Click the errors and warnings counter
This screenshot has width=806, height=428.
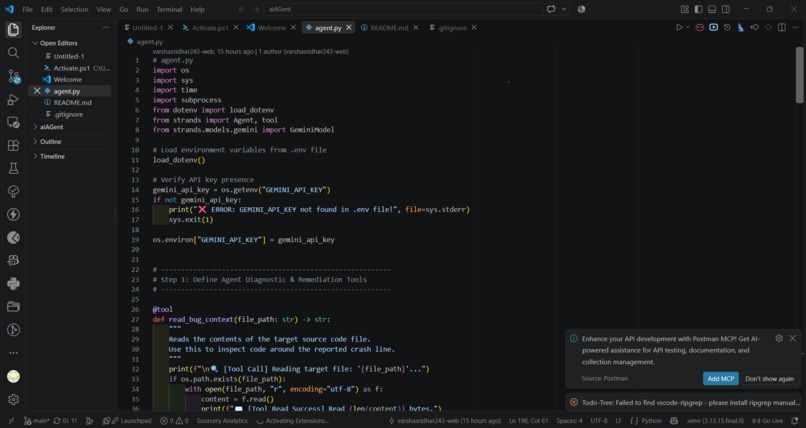click(174, 421)
